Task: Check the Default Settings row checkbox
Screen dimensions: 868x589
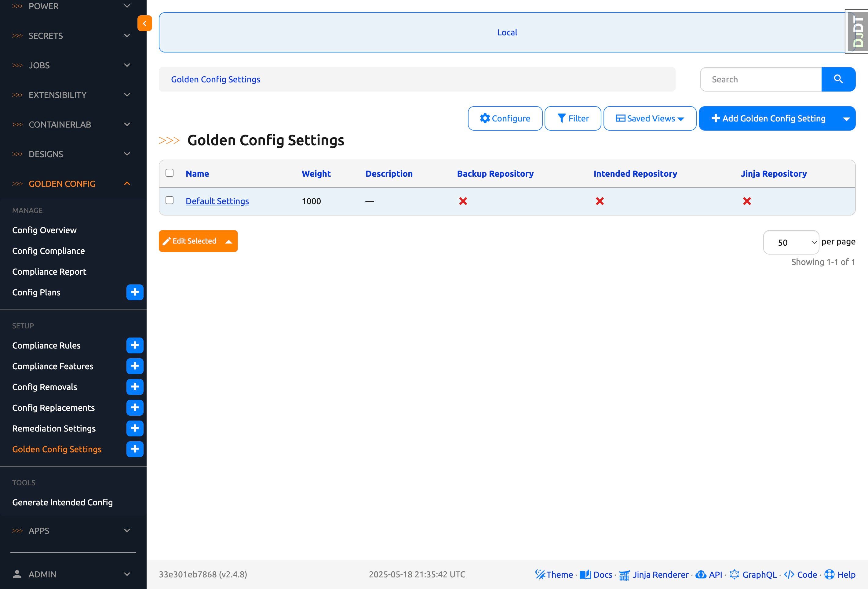Action: (x=170, y=201)
